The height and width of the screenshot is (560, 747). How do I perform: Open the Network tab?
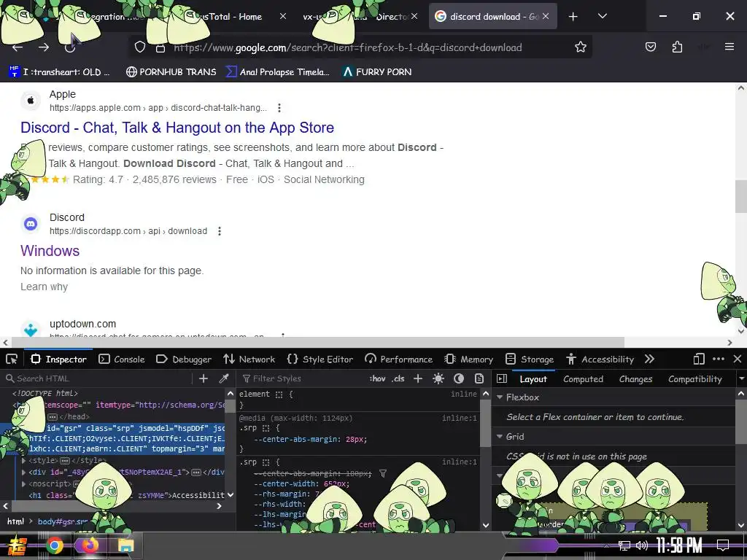click(249, 359)
